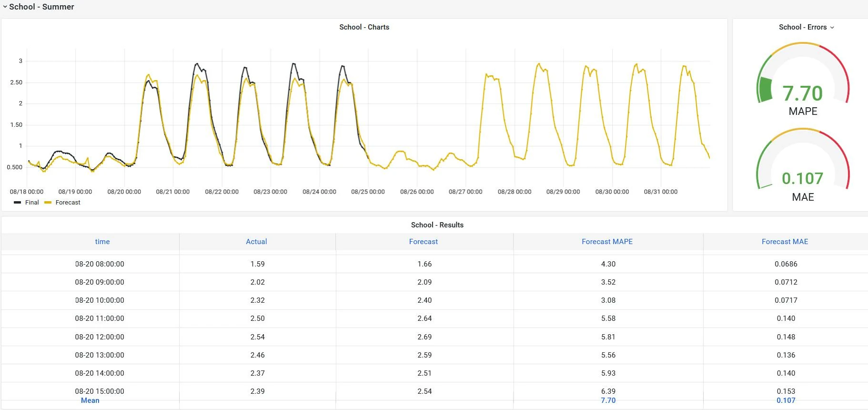The width and height of the screenshot is (868, 410).
Task: Click the Actual value 2.54
Action: pyautogui.click(x=258, y=337)
